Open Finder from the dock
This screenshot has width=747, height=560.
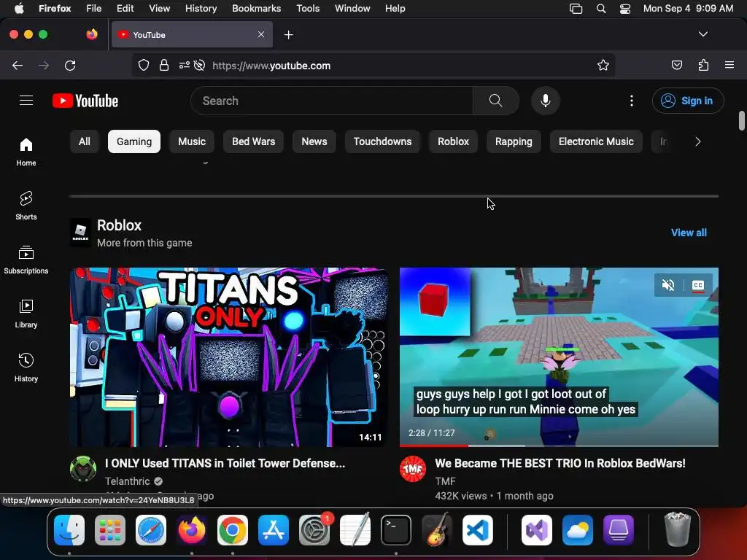69,530
